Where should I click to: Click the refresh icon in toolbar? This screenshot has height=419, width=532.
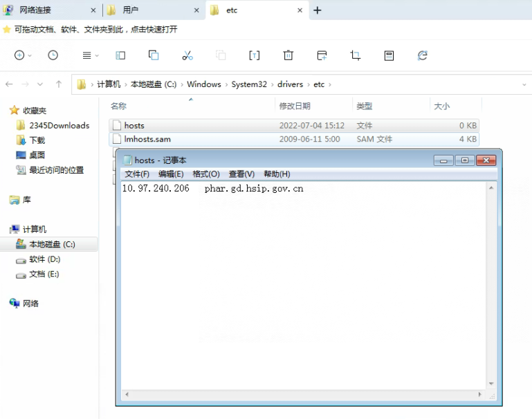[422, 55]
